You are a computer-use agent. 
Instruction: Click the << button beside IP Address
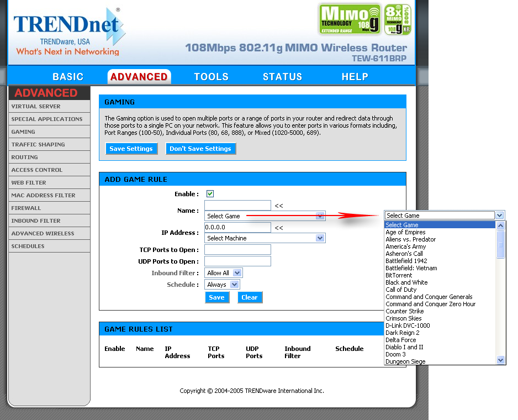(x=279, y=228)
